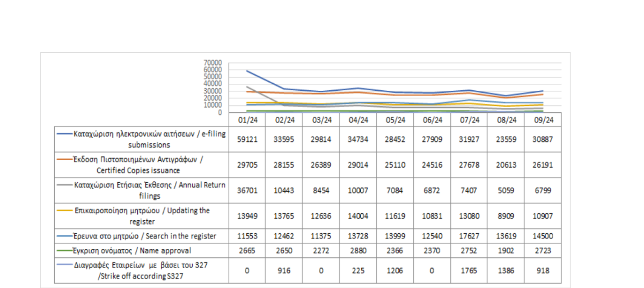Select the 03/24 column header
Image resolution: width=644 pixels, height=288 pixels.
[x=321, y=120]
